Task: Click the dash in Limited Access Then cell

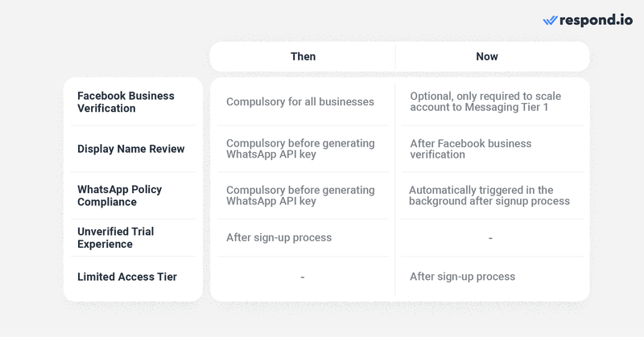Action: pos(302,277)
